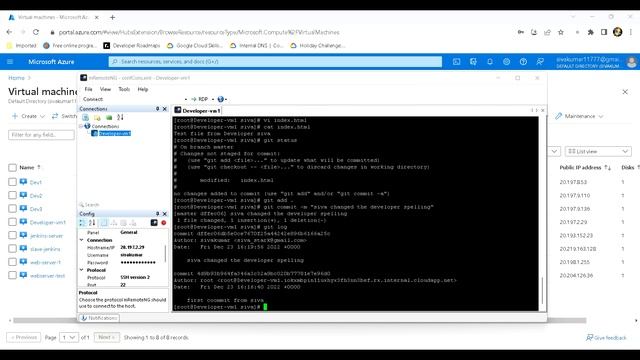The image size is (640, 360).
Task: Click the sort A-Z icon in Connections toolbar
Action: click(x=120, y=118)
